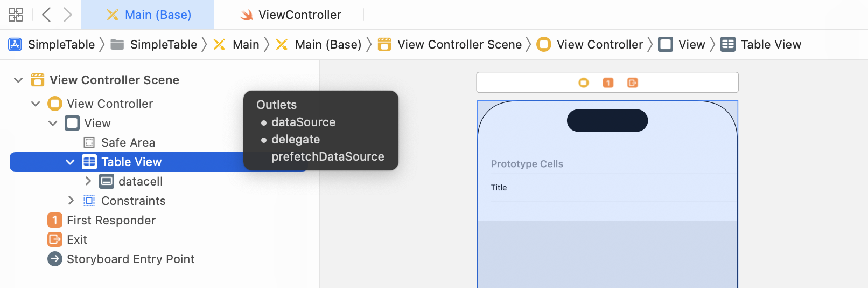Click the Swift file icon on ViewController tab
Screen dimensions: 868x288
click(x=247, y=15)
